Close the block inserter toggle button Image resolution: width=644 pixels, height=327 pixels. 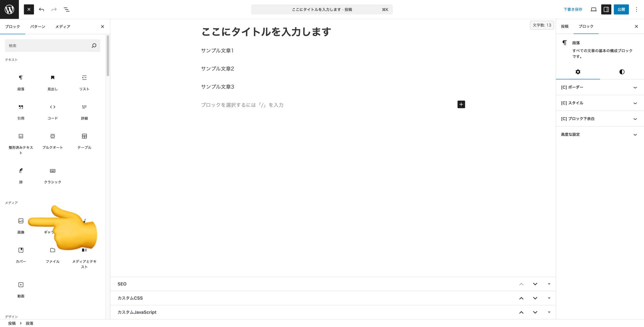[x=29, y=10]
